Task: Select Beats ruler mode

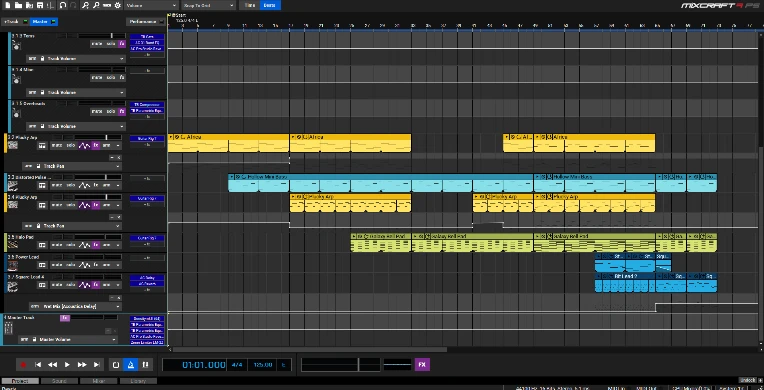Action: point(269,5)
